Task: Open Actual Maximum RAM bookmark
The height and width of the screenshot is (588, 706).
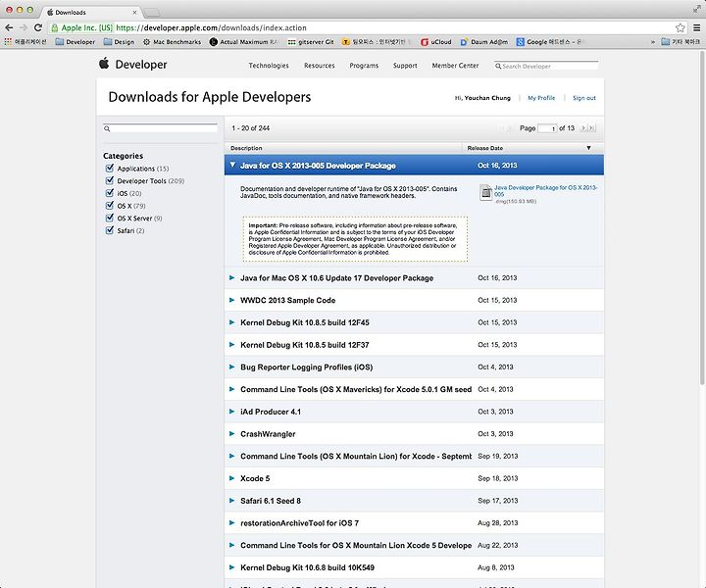Action: (x=244, y=42)
